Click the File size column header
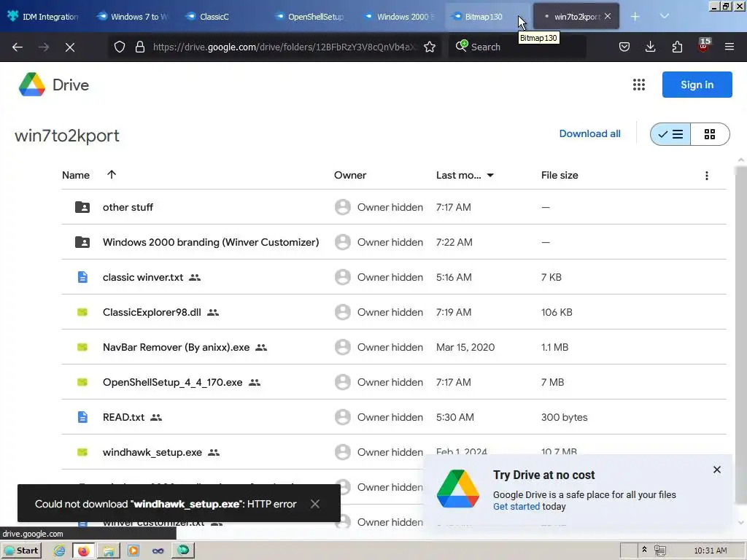Screen dimensions: 747x560 (560, 175)
